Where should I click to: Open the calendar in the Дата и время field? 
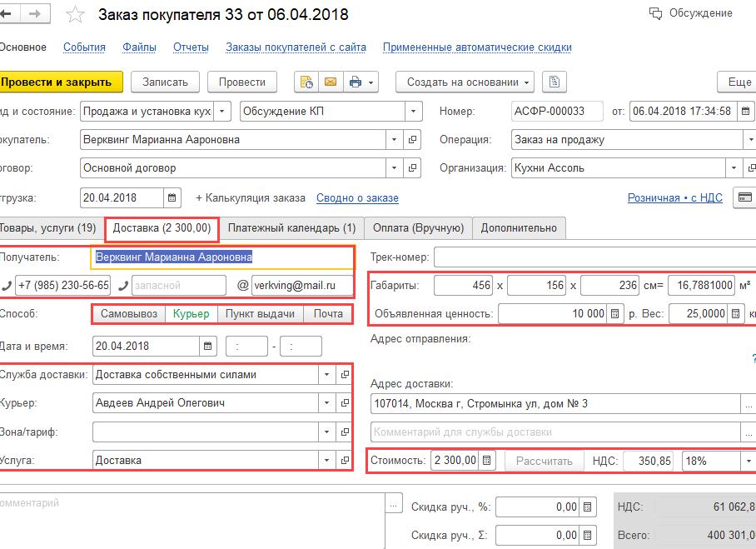208,346
